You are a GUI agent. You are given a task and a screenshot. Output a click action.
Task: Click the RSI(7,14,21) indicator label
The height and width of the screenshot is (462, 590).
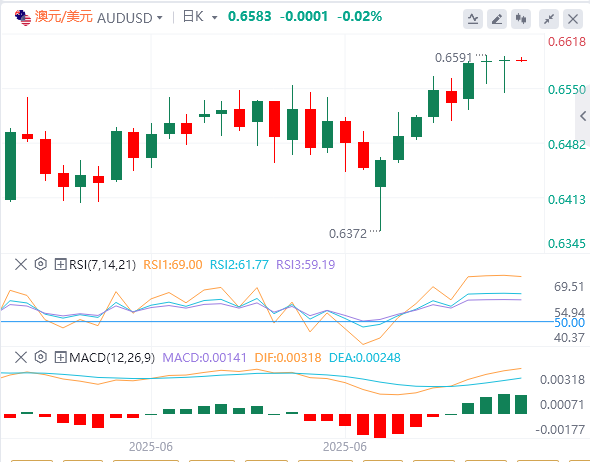(x=102, y=264)
